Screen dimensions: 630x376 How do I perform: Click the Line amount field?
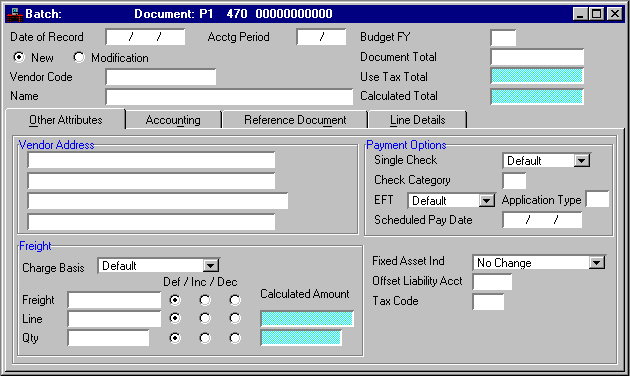coord(114,319)
